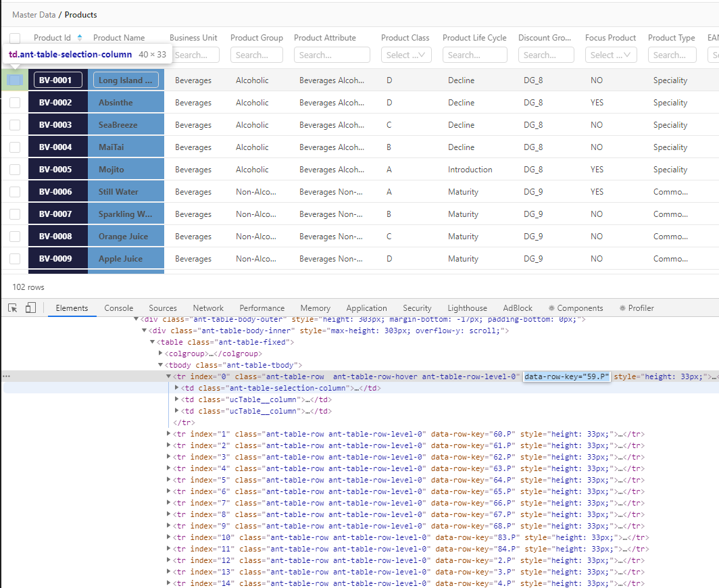Image resolution: width=719 pixels, height=588 pixels.
Task: Click the Product Life Cycle search input
Action: tap(474, 55)
